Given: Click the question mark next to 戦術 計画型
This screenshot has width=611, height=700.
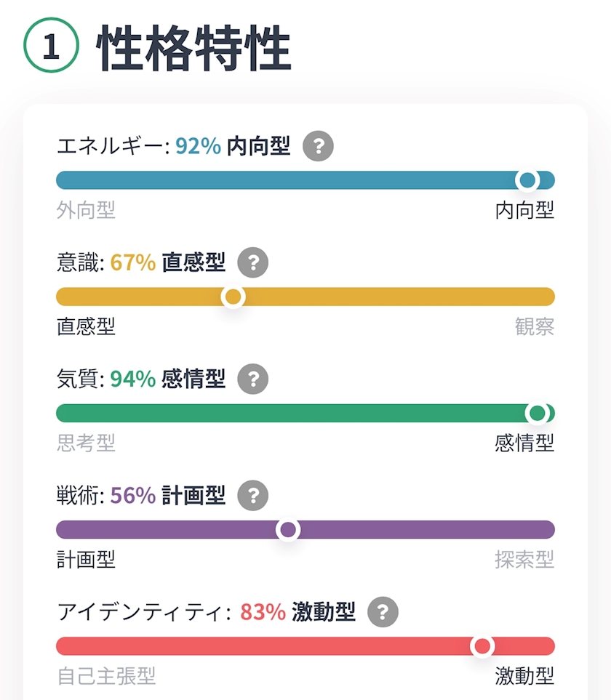Looking at the screenshot, I should [253, 496].
